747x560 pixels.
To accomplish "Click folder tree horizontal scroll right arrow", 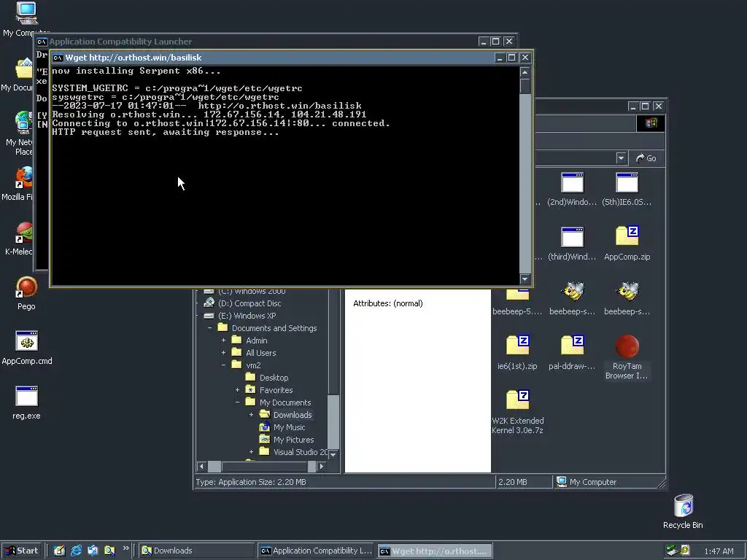I will click(322, 466).
